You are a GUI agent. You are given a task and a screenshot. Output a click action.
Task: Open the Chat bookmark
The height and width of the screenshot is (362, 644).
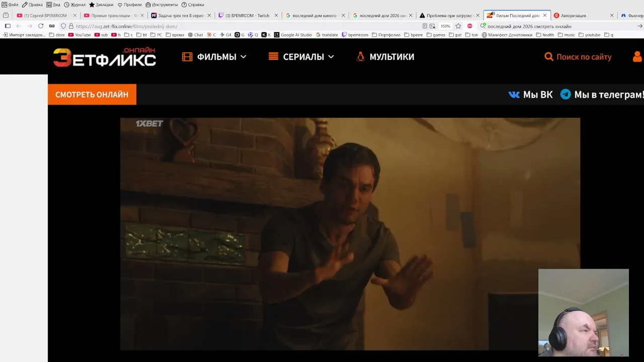[x=195, y=35]
